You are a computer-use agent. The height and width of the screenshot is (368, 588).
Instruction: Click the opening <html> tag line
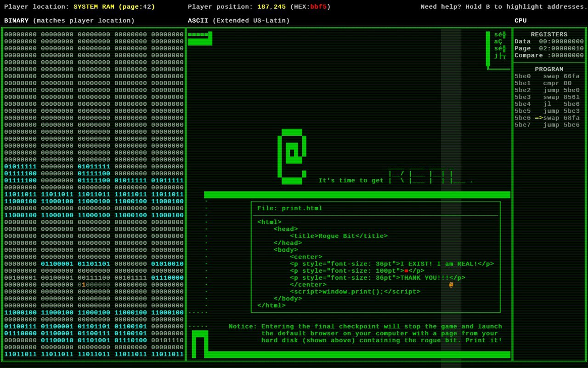(x=270, y=222)
